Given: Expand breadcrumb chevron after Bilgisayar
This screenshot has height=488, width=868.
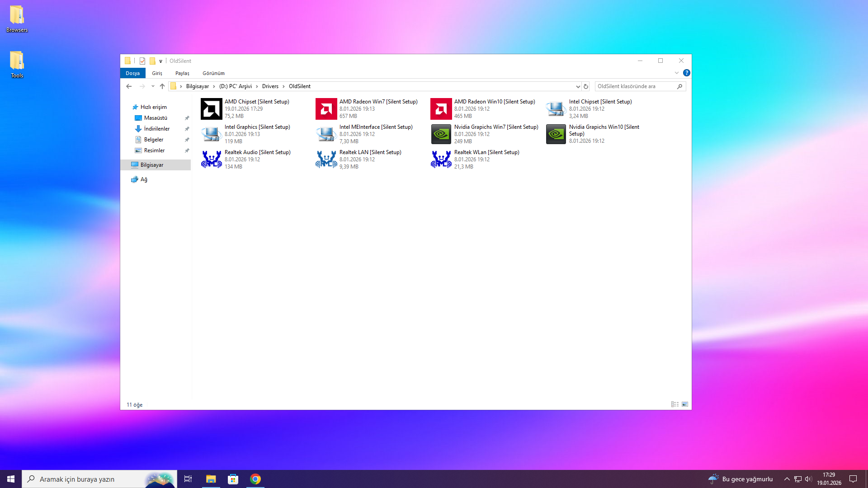Looking at the screenshot, I should (214, 86).
